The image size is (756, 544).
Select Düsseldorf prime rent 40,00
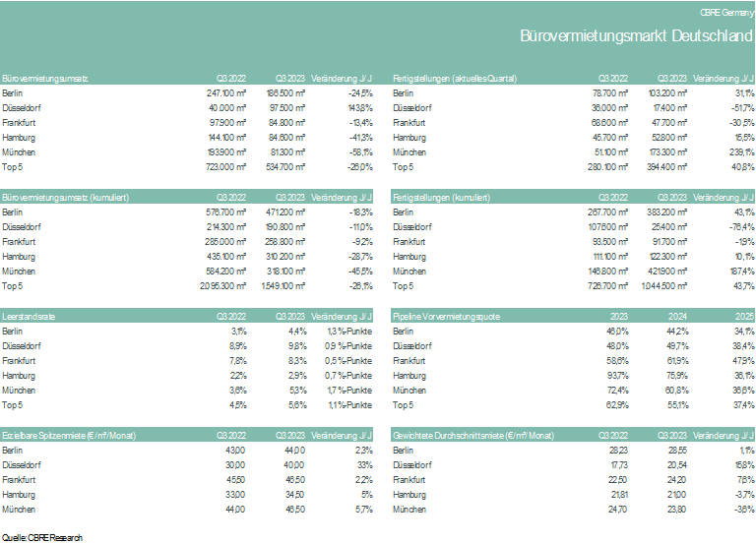point(293,465)
